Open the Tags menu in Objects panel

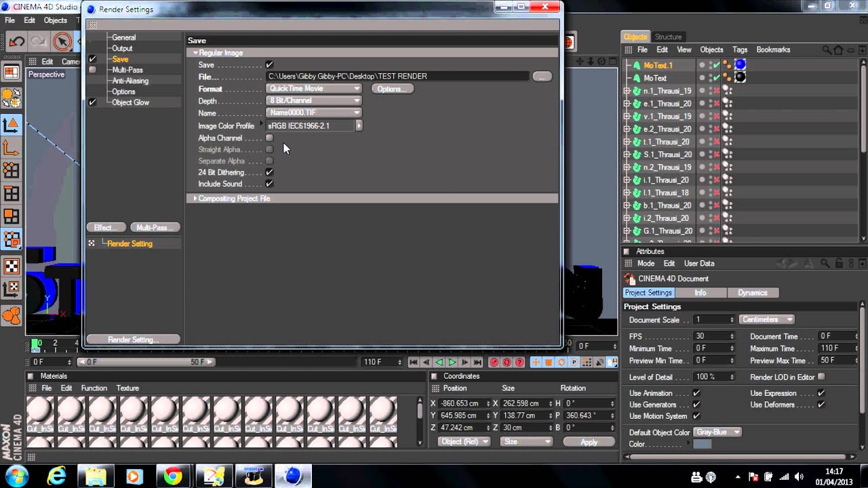click(740, 49)
